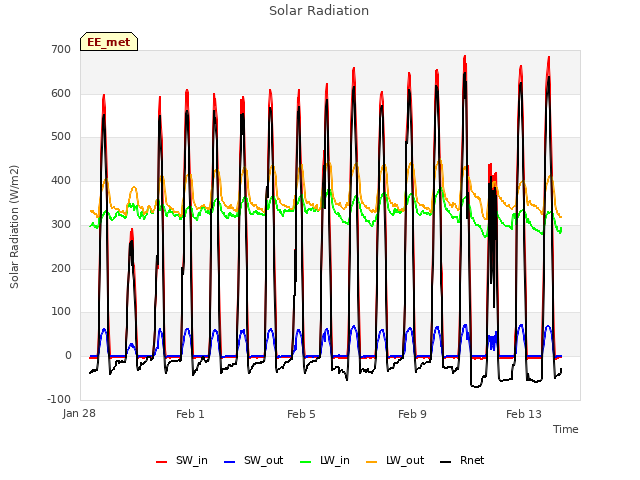Click the Feb 9 tick label
640x480 pixels.
point(412,414)
